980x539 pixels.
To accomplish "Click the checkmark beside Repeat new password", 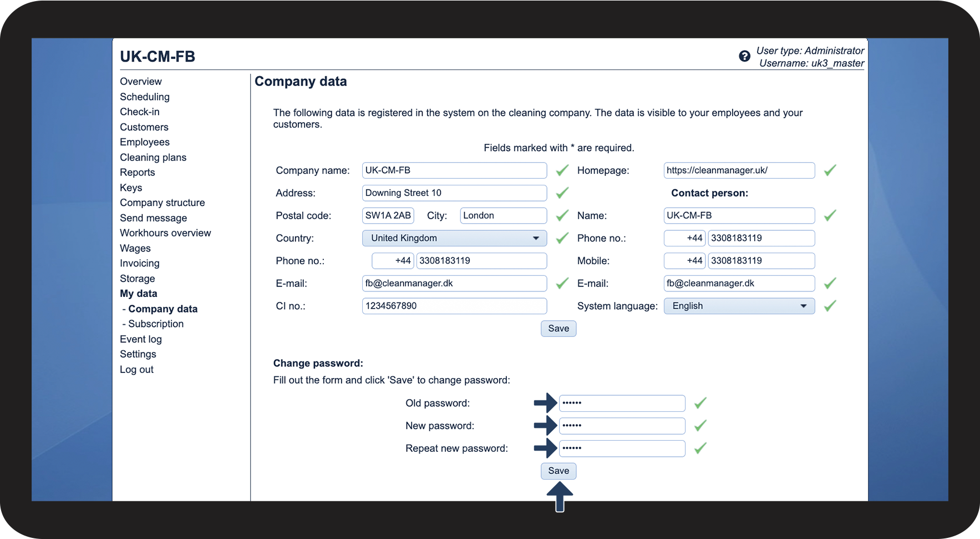I will tap(700, 449).
